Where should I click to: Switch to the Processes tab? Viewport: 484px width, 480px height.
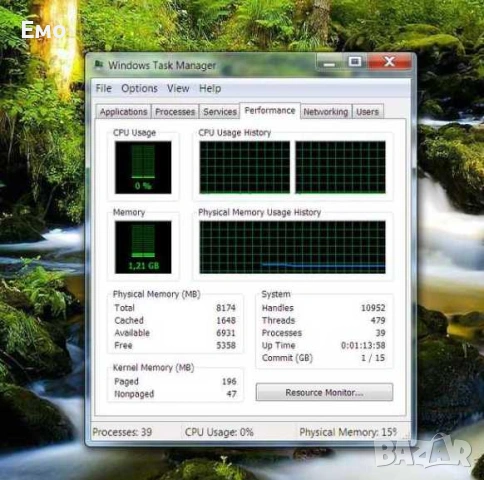(175, 112)
